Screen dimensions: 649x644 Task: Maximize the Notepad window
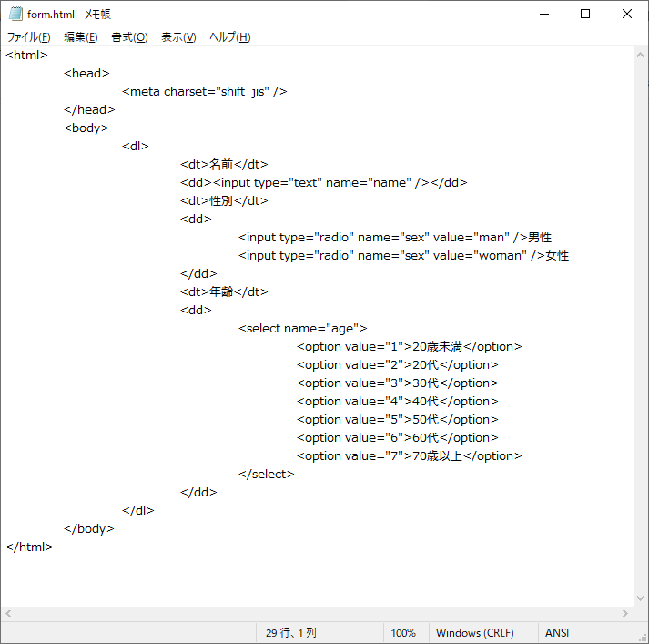[585, 14]
